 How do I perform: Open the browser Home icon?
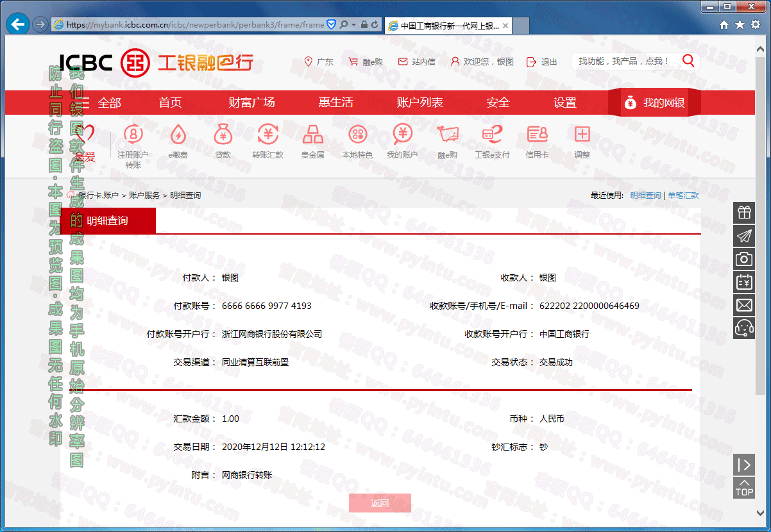coord(724,24)
